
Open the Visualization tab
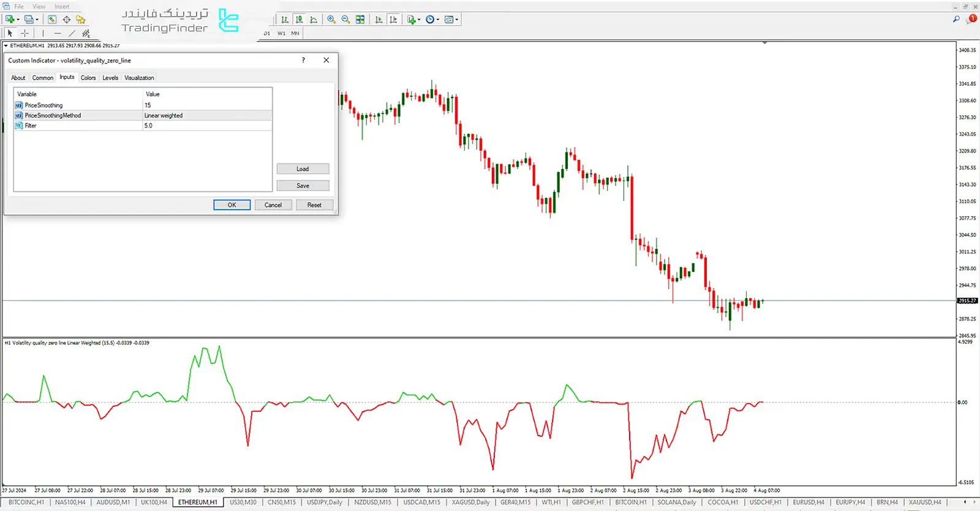(139, 78)
